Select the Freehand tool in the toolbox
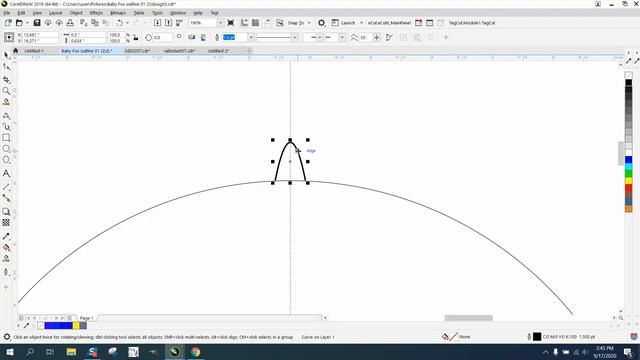Screen dimensions: 640x360 coord(6,116)
